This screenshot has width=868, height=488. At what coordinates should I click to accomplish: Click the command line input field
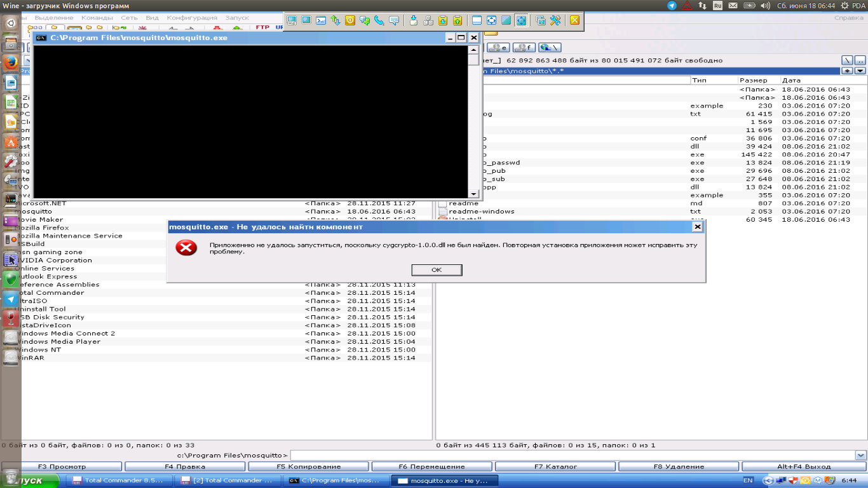click(x=572, y=455)
